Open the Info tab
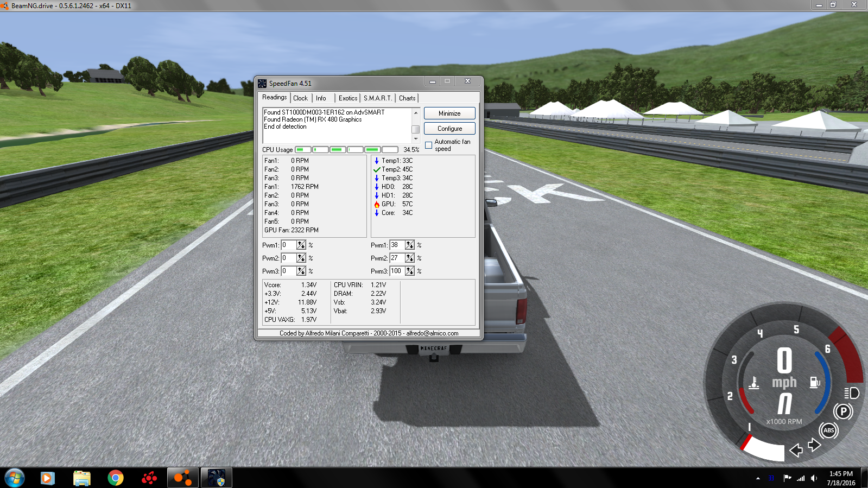 pos(321,98)
